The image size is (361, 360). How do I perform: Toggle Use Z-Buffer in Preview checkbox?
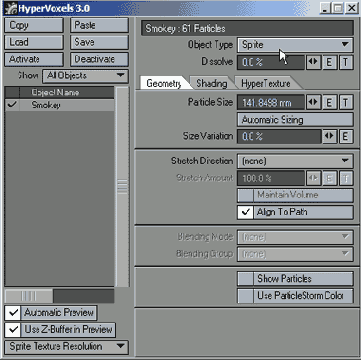(13, 330)
